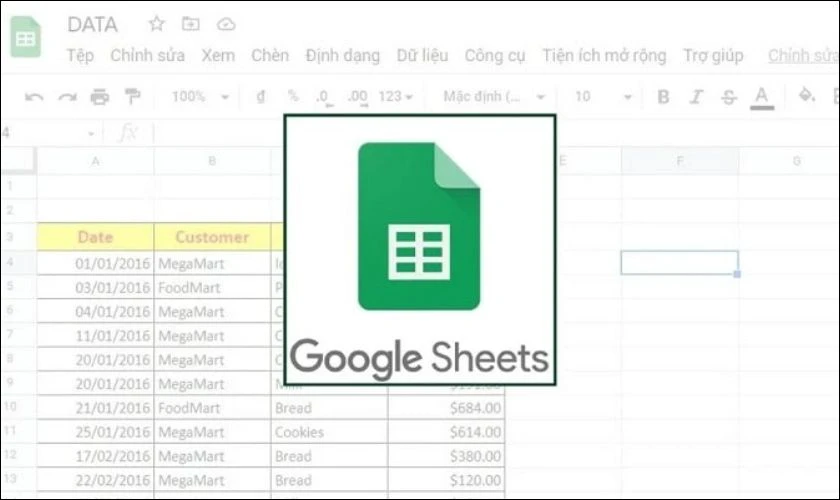The width and height of the screenshot is (840, 500).
Task: Click the Redo arrow icon
Action: click(x=68, y=97)
